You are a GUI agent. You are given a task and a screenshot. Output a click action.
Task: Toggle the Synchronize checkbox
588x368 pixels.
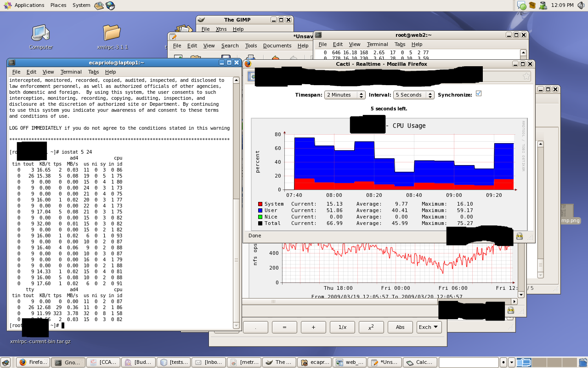[x=478, y=93]
